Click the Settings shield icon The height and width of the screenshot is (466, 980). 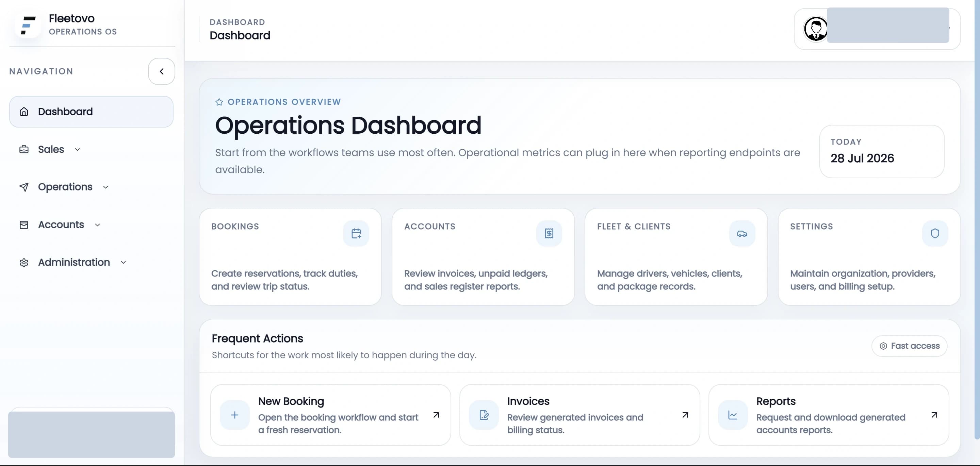935,234
